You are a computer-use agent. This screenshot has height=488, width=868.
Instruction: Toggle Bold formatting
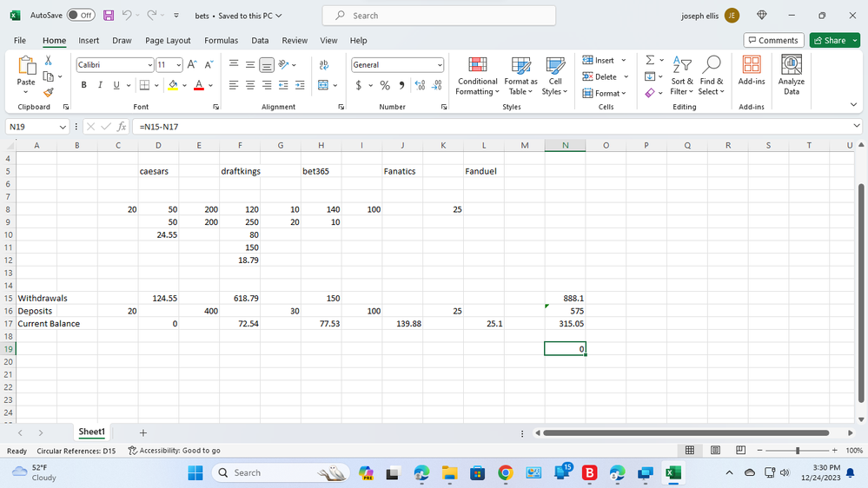(83, 84)
